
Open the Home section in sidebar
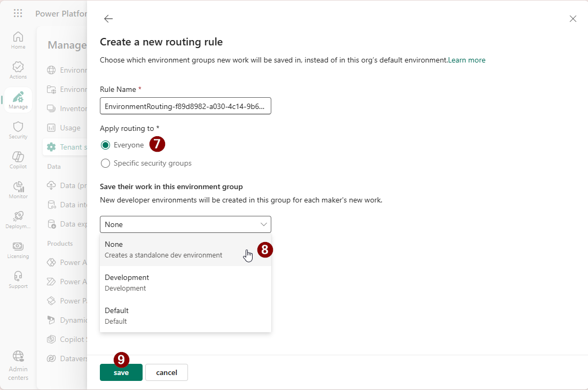pyautogui.click(x=18, y=39)
